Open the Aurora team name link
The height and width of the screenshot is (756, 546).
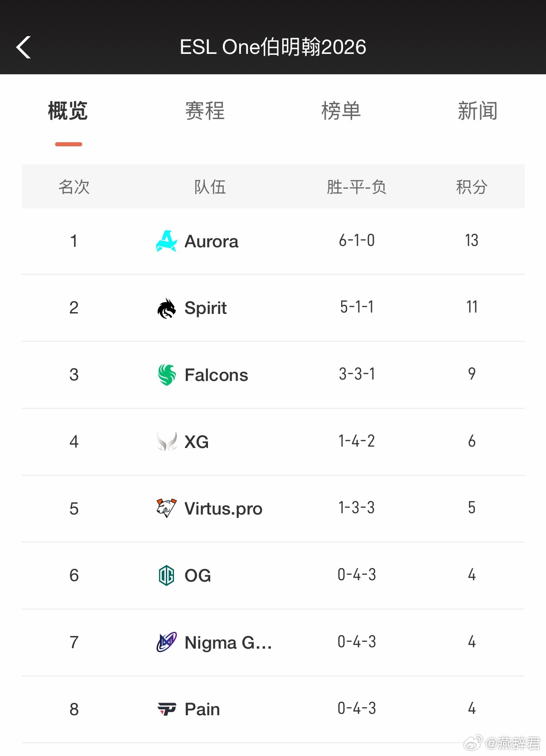(x=211, y=241)
